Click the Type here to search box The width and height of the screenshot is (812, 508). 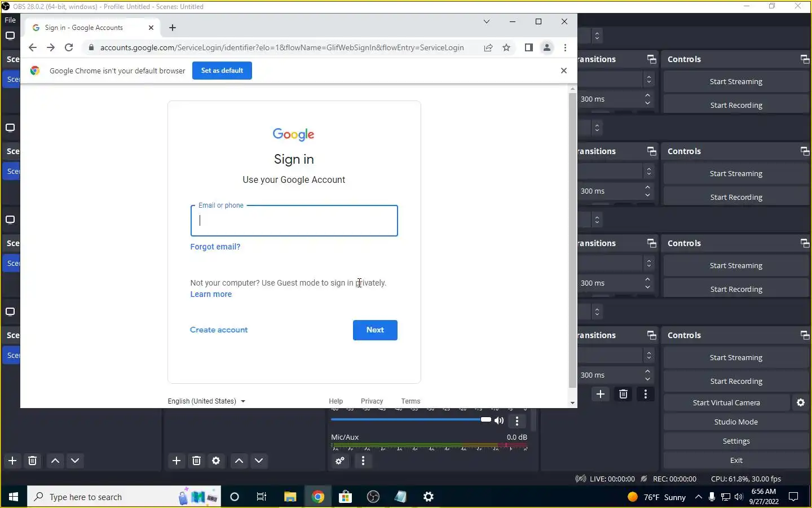coord(124,497)
